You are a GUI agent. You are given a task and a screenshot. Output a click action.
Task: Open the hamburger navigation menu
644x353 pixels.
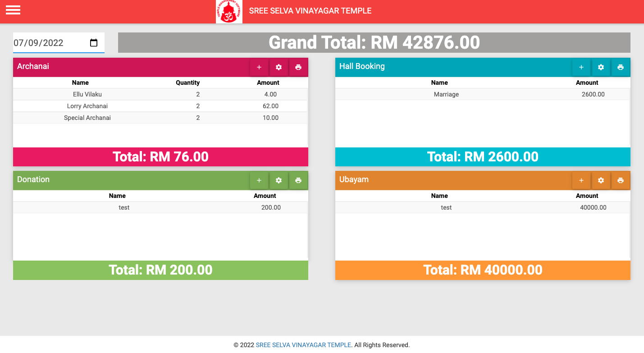click(13, 10)
